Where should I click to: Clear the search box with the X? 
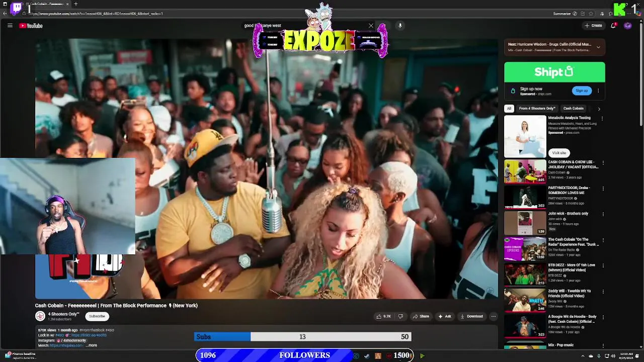[x=371, y=26]
